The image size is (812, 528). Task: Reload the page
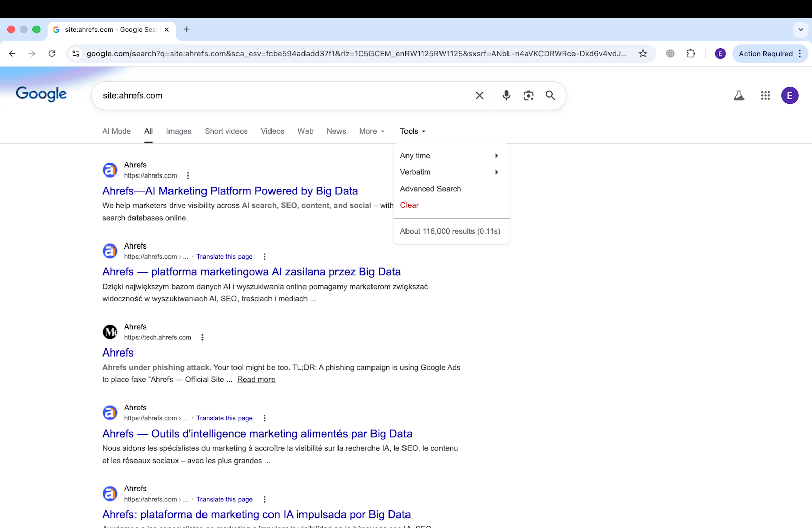click(x=52, y=53)
